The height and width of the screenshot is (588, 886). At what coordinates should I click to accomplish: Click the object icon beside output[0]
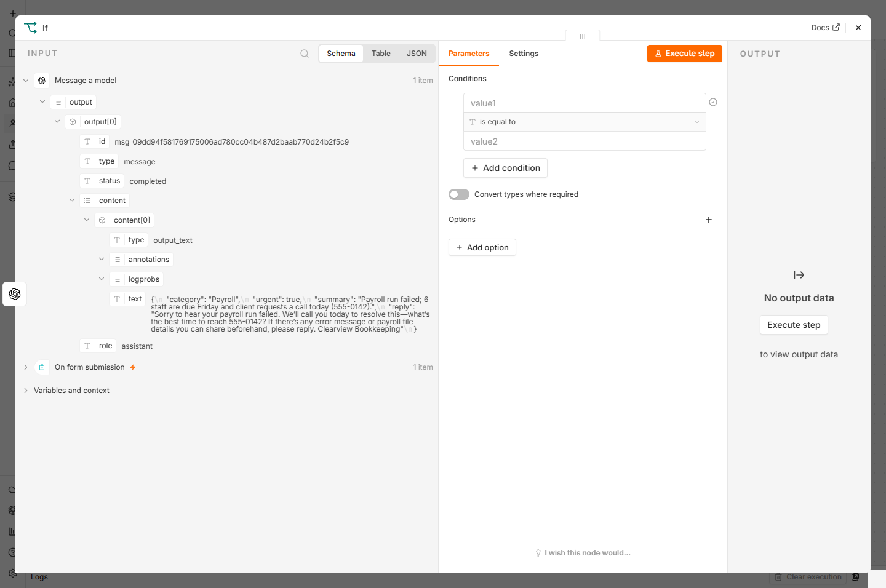[x=73, y=122]
